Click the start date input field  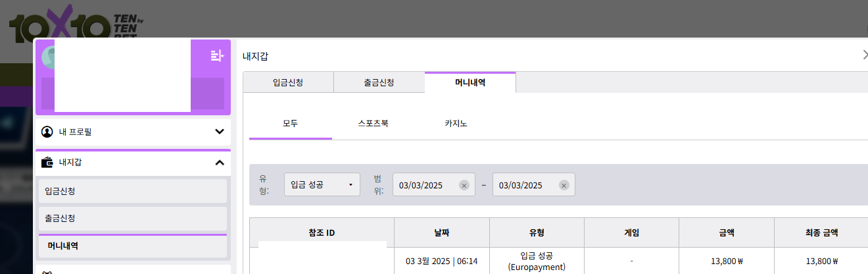point(424,185)
